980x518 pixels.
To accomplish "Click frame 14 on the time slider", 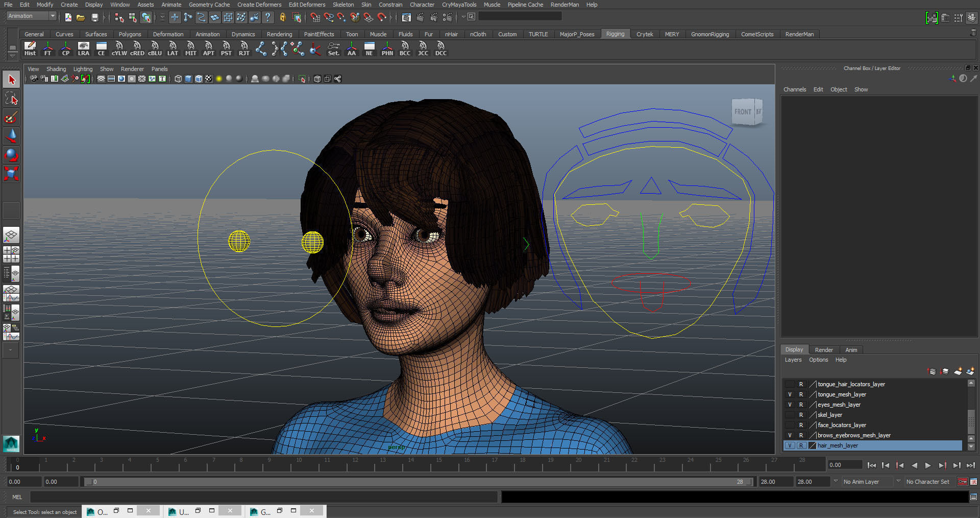I will tap(411, 465).
